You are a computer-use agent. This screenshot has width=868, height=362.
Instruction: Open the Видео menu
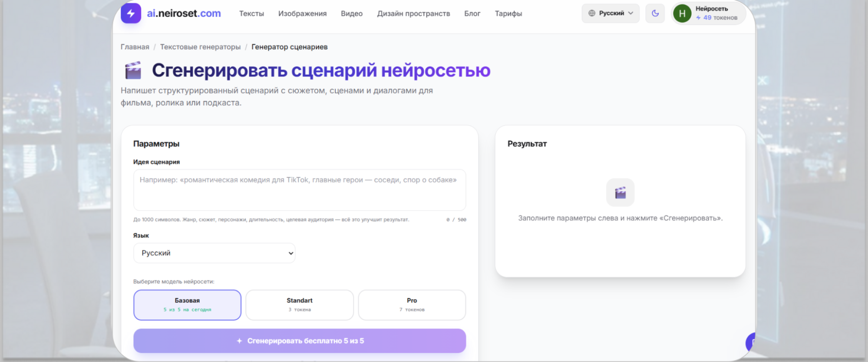click(x=352, y=13)
